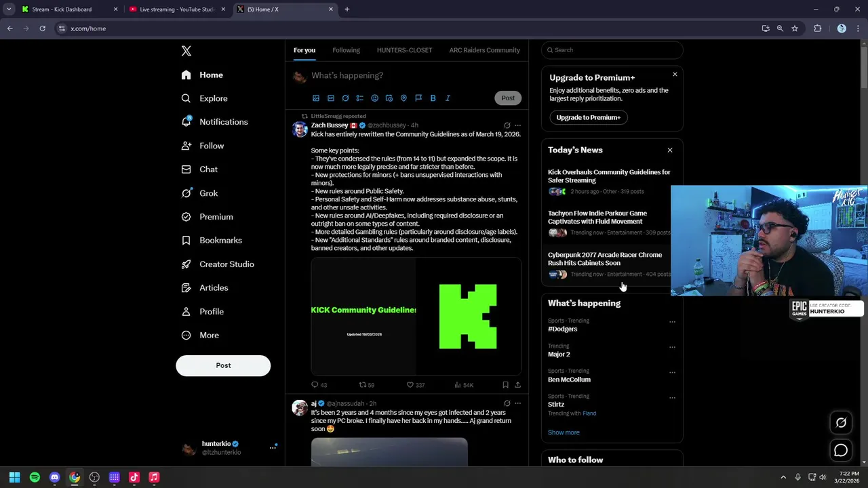Image resolution: width=868 pixels, height=488 pixels.
Task: Click the flag icon in composer toolbar
Action: point(418,98)
